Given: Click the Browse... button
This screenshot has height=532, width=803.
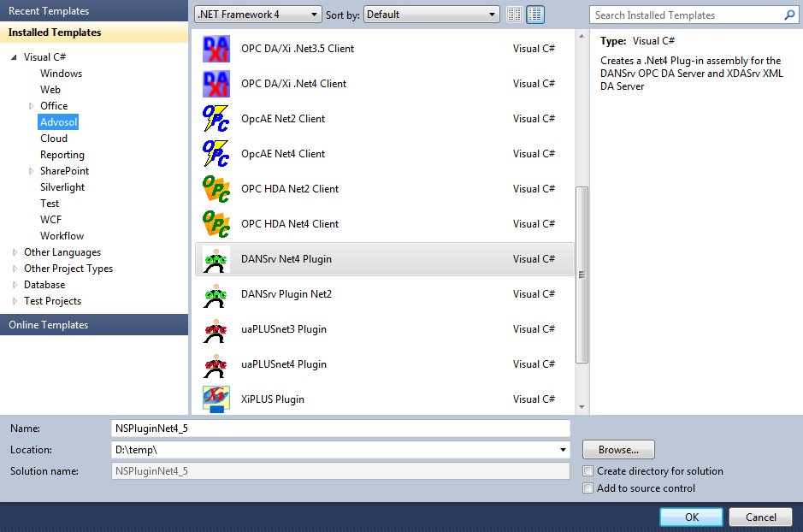Looking at the screenshot, I should 618,450.
